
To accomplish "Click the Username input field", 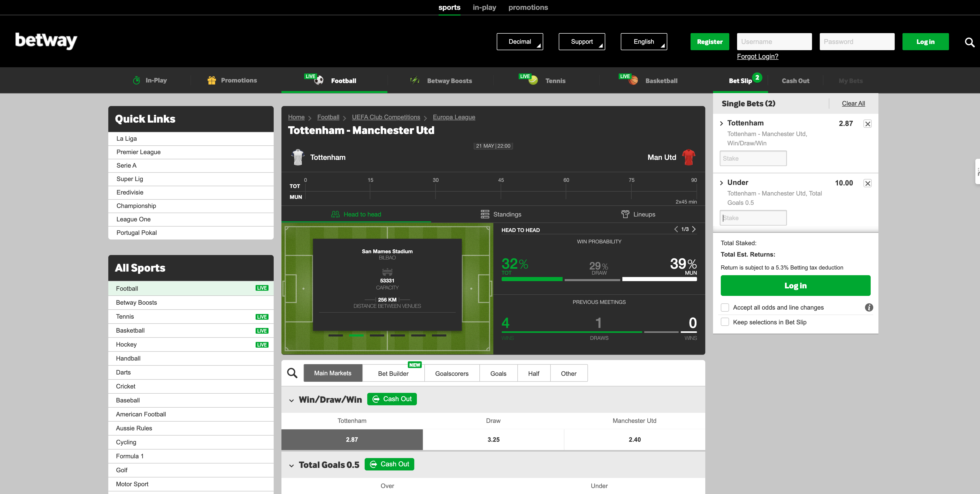I will coord(774,41).
